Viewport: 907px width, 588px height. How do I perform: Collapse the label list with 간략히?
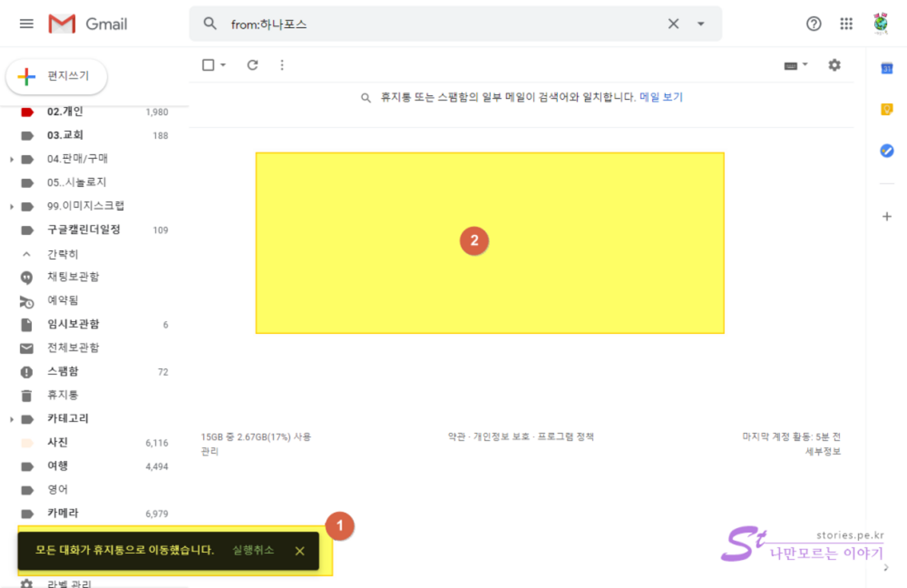62,254
